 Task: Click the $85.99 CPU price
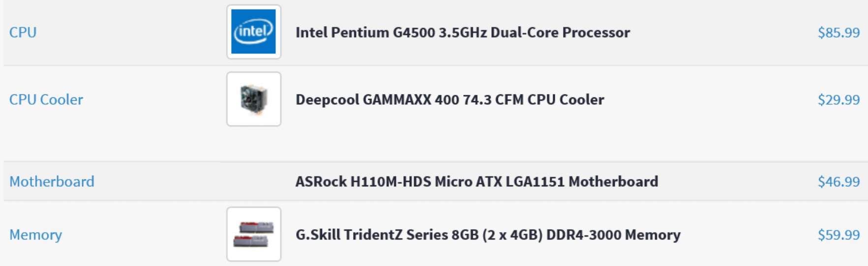(838, 32)
